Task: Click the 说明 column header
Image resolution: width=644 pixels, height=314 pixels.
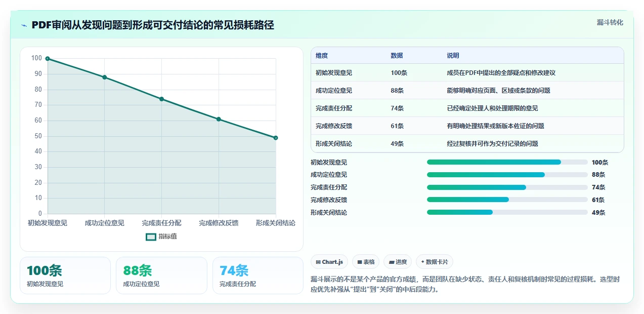Action: coord(453,56)
